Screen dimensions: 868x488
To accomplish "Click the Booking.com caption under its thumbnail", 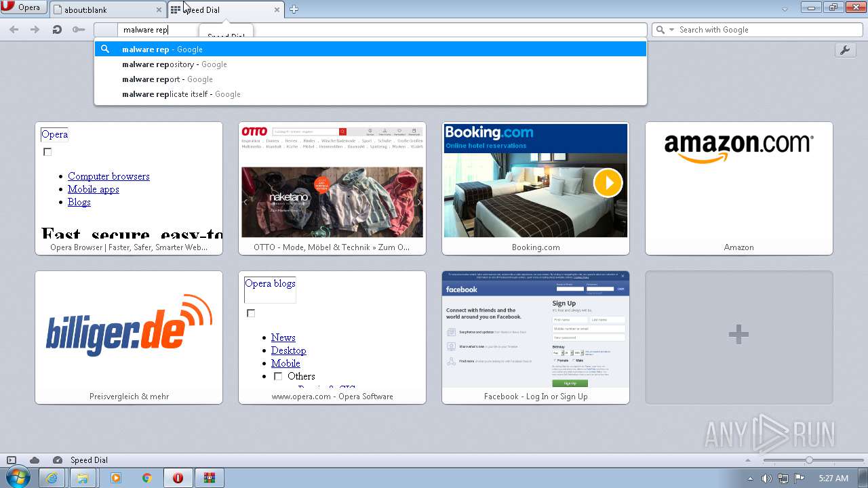I will coord(536,247).
